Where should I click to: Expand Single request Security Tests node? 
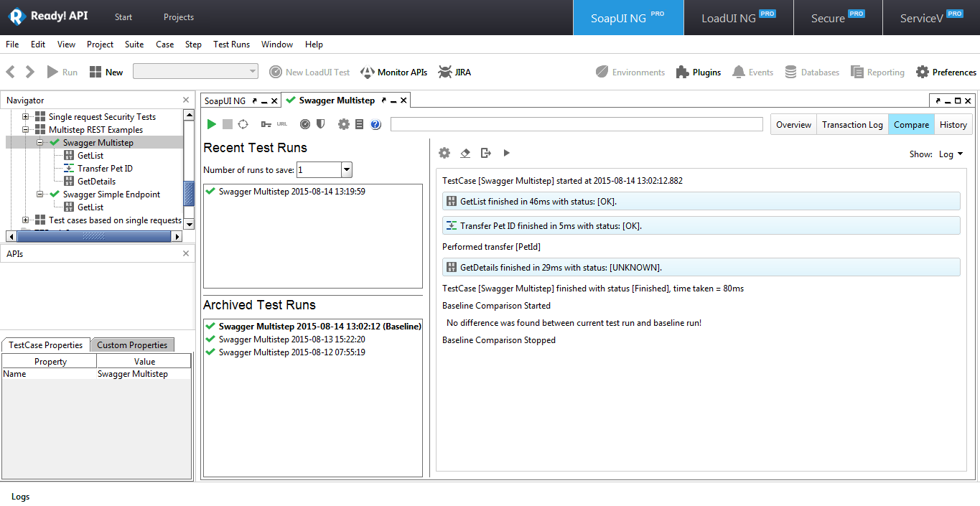[26, 117]
